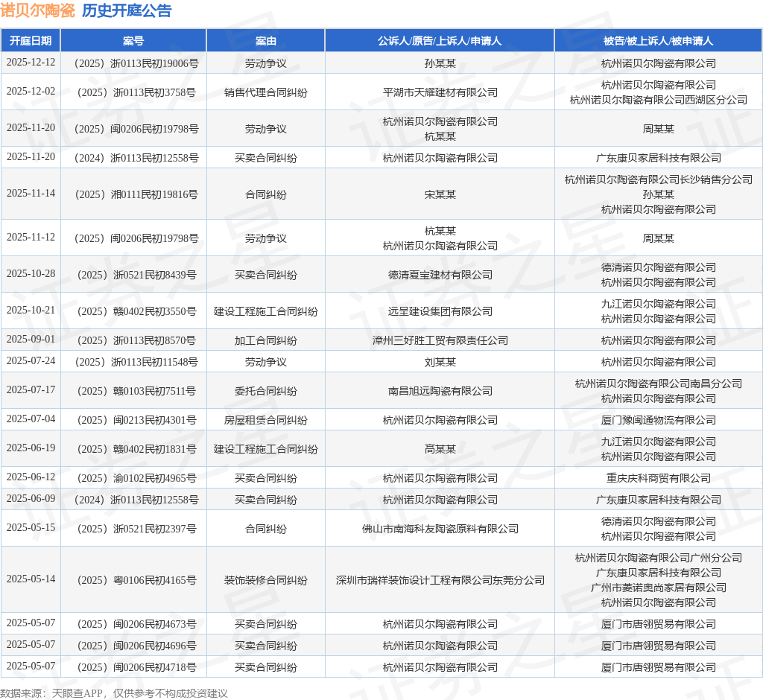Click defendant 广东康贝家居科技有限公司 in the 2025-06-09 row

[x=659, y=500]
